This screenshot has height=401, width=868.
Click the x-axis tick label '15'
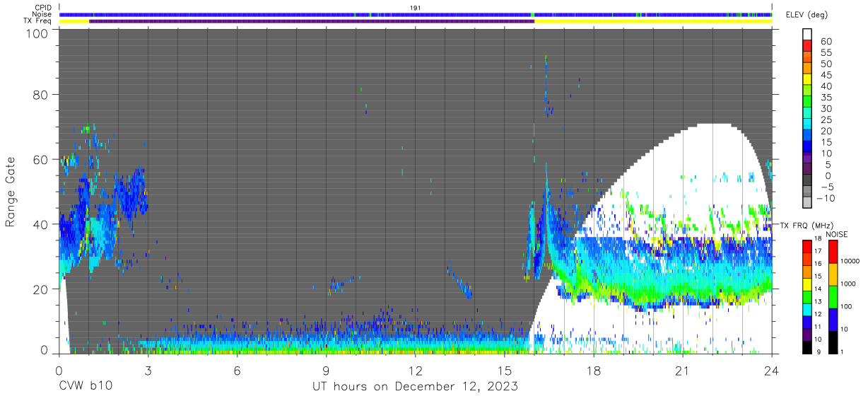tap(504, 371)
